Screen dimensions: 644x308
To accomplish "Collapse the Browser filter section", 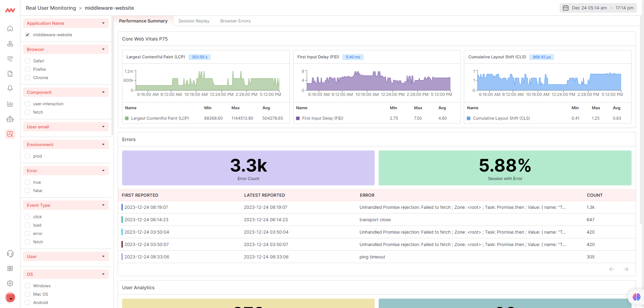I will [x=103, y=49].
